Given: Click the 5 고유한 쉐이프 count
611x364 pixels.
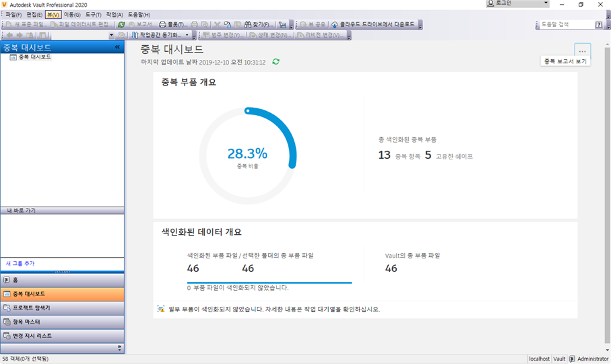Looking at the screenshot, I should click(428, 155).
